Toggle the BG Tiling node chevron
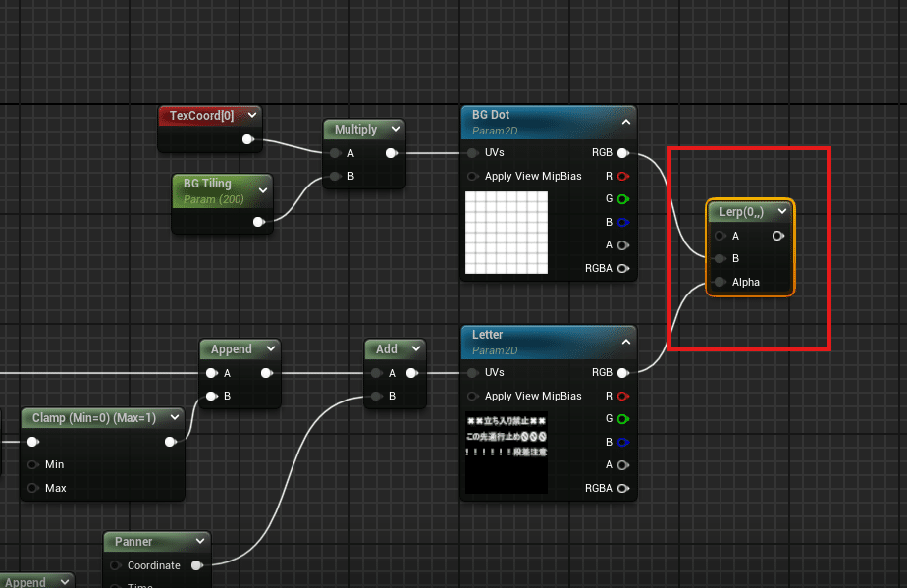 tap(263, 190)
